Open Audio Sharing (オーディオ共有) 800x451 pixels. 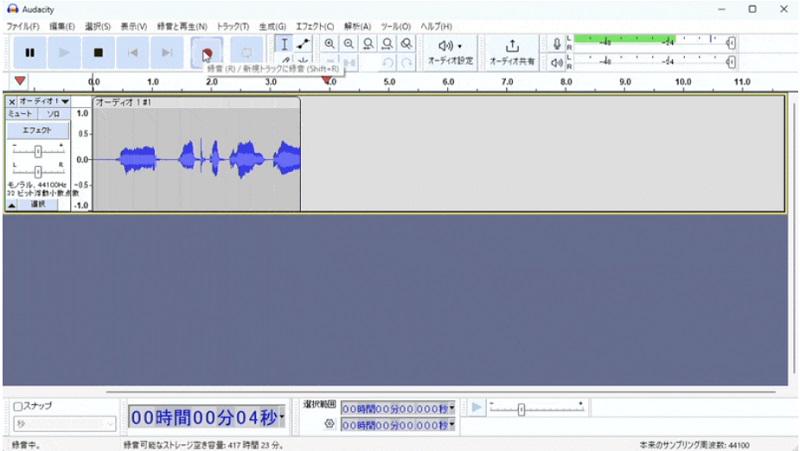[512, 52]
